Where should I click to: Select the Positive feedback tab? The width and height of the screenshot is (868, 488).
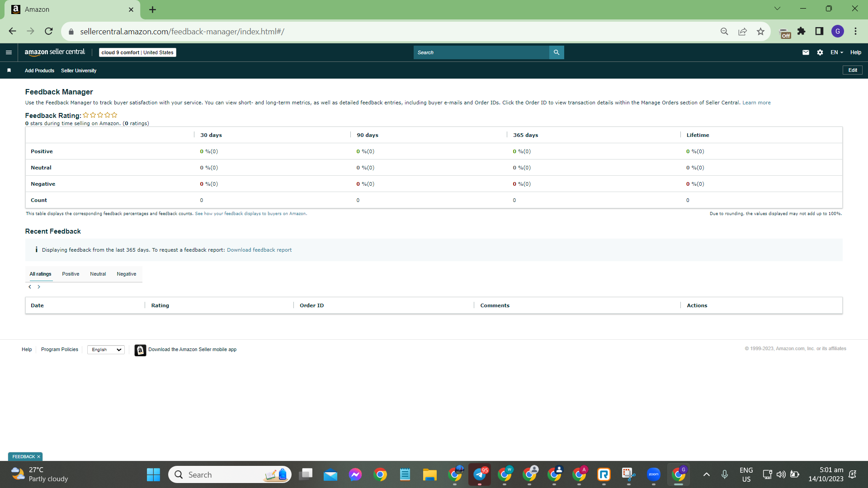pos(71,274)
